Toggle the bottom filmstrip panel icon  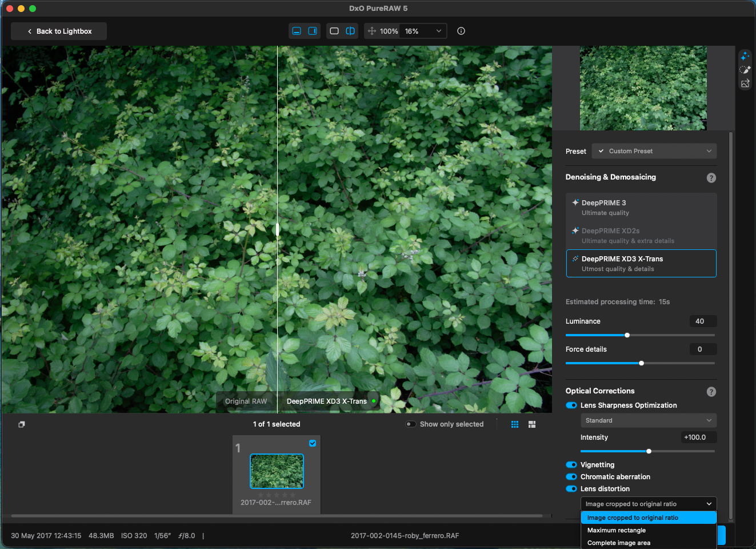coord(297,31)
